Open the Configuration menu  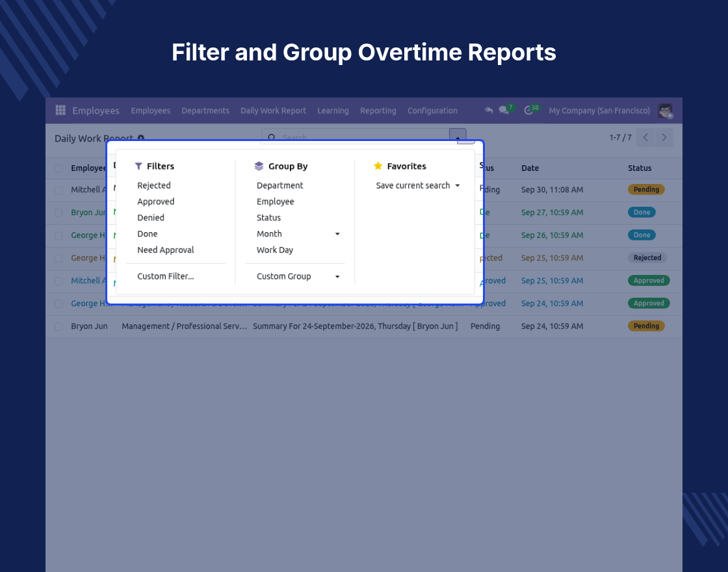coord(432,110)
